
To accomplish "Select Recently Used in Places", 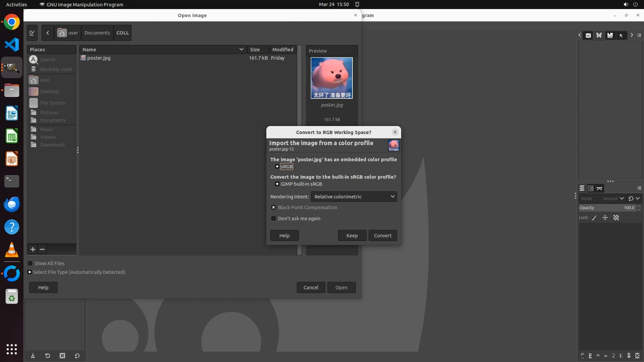I will [55, 69].
